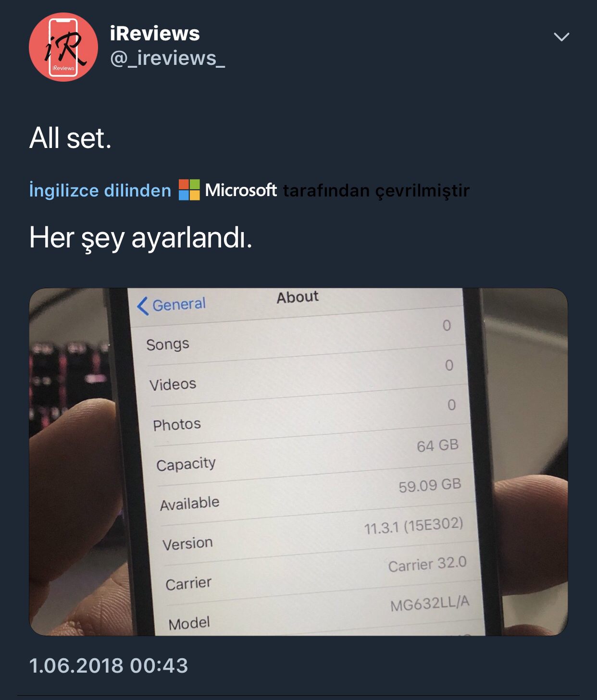Visit the @_ireviews_ handle

tap(167, 59)
